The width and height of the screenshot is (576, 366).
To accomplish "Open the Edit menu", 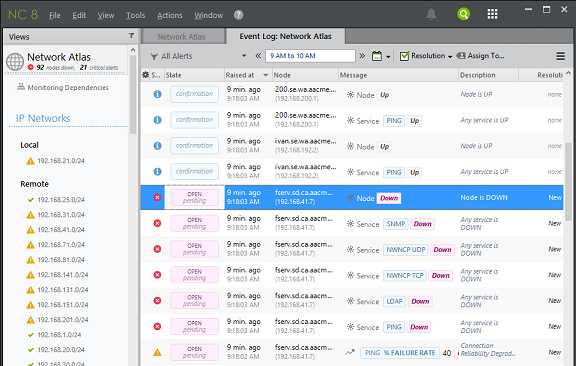I will [79, 15].
